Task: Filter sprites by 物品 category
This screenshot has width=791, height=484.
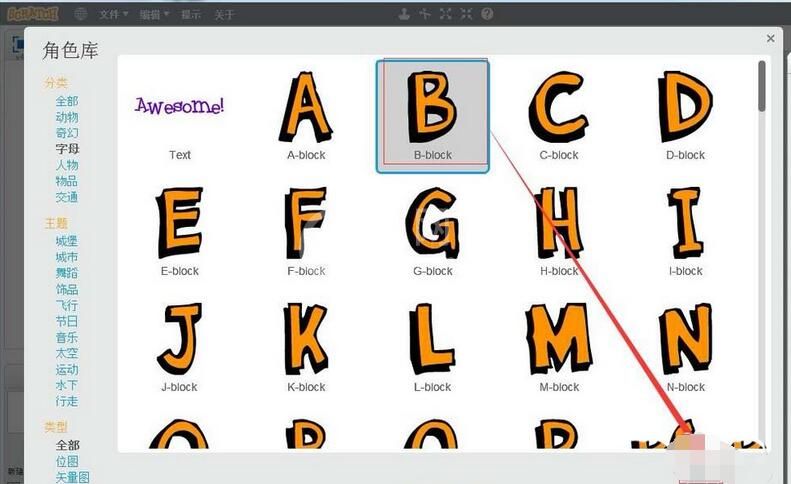Action: click(67, 181)
